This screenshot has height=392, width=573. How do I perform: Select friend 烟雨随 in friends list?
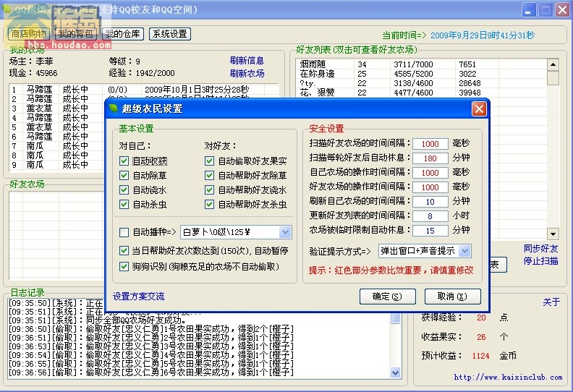[x=421, y=64]
